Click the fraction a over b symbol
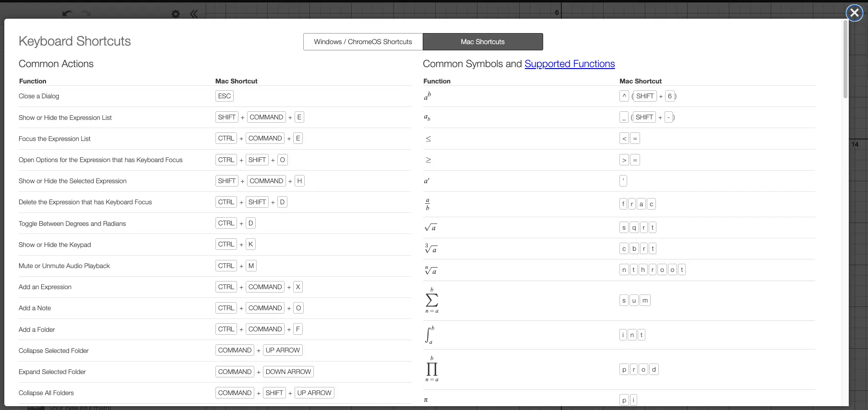 [428, 204]
